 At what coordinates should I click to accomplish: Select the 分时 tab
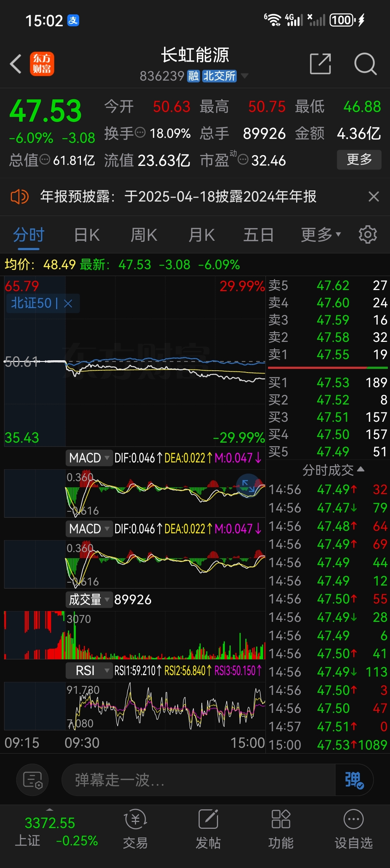29,235
